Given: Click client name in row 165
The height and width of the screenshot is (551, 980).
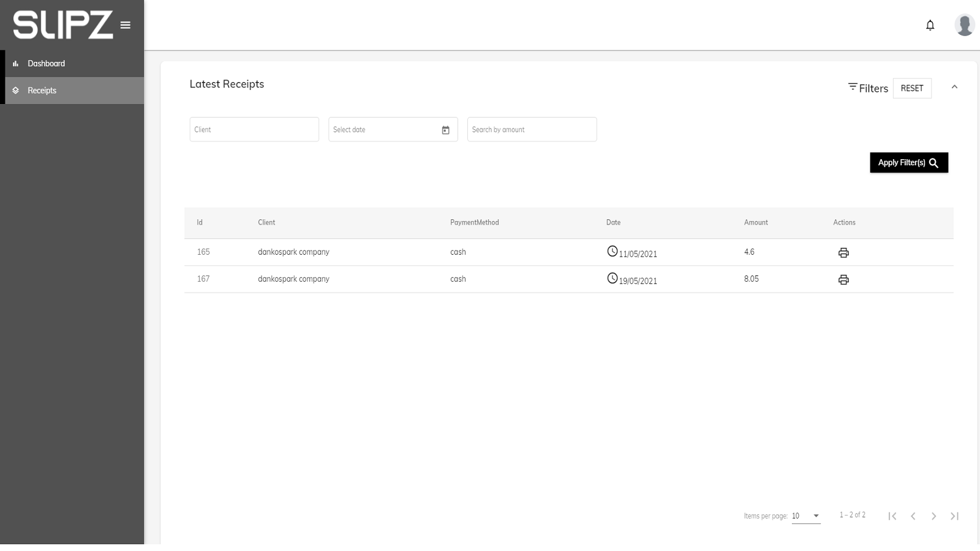Looking at the screenshot, I should point(293,252).
